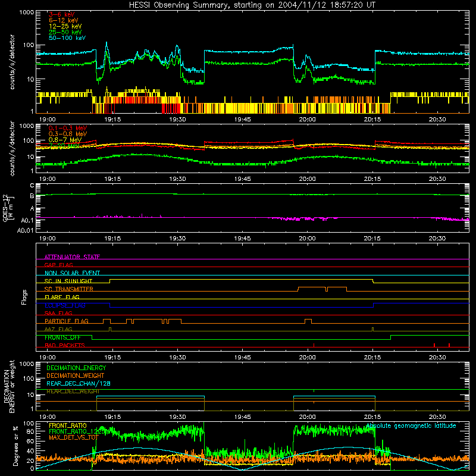Select the Degrees or % axis label
Screen dimensions: 476x476
[x=15, y=446]
